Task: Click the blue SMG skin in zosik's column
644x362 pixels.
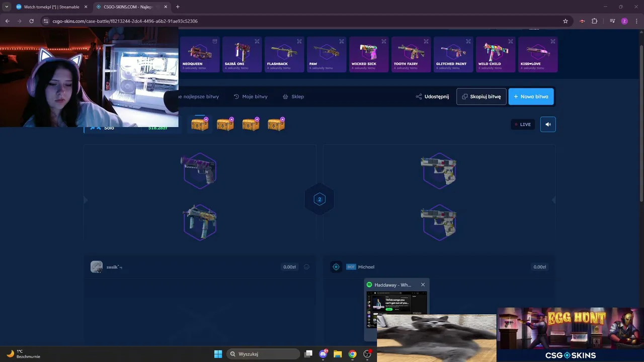Action: click(x=200, y=222)
